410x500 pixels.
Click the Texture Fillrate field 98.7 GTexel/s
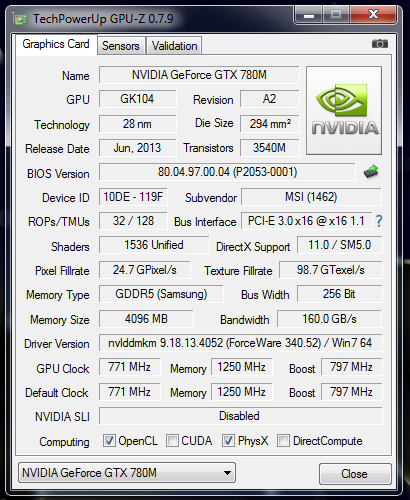click(331, 270)
